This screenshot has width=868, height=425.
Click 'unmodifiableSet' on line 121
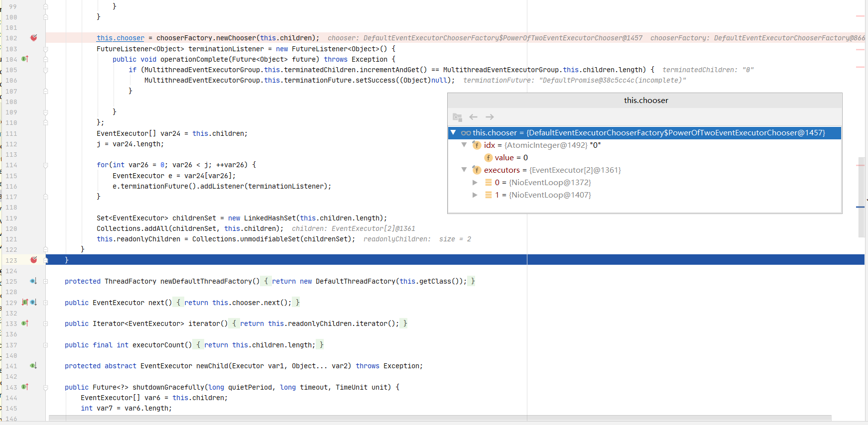click(x=270, y=239)
